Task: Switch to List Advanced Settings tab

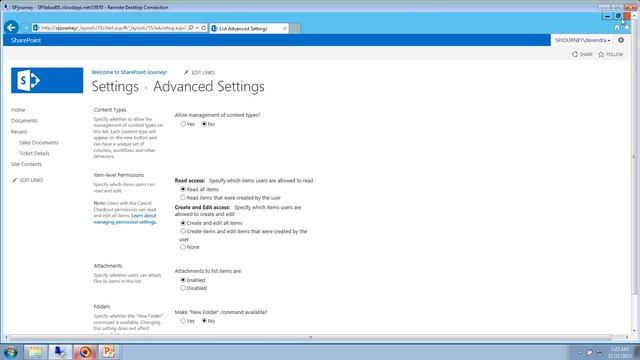Action: click(x=249, y=28)
